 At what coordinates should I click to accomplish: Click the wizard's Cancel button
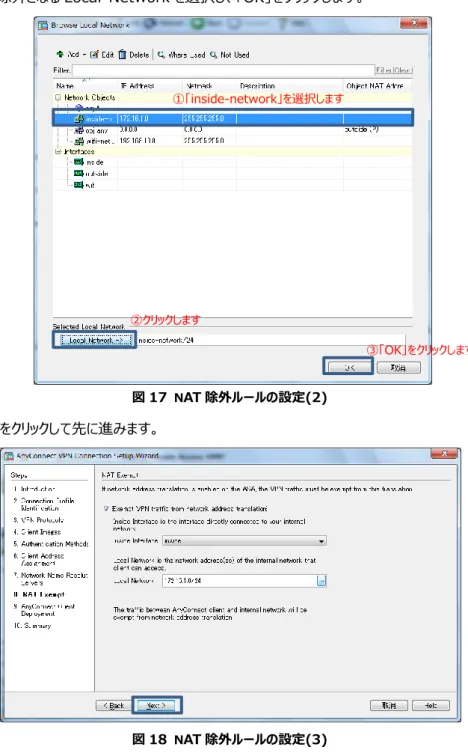point(389,705)
